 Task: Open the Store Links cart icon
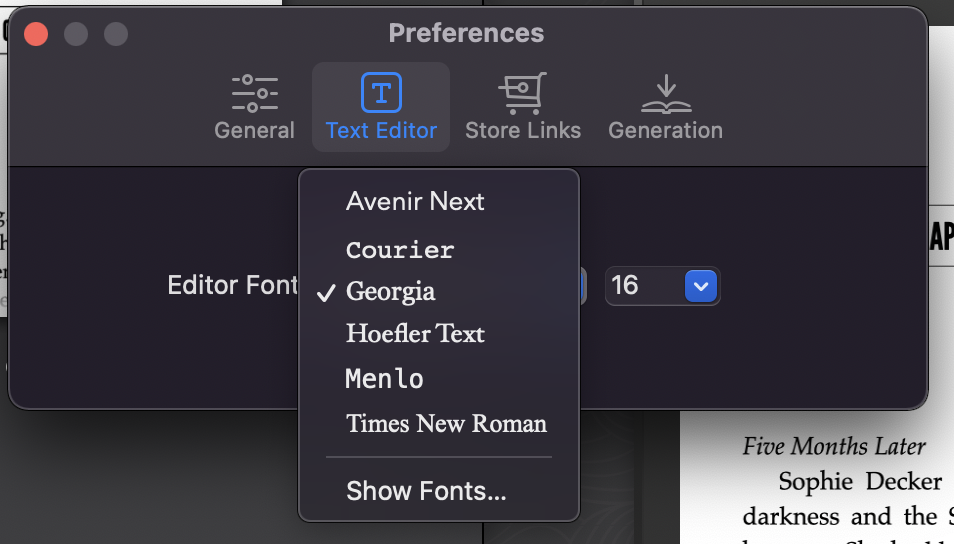(x=522, y=94)
